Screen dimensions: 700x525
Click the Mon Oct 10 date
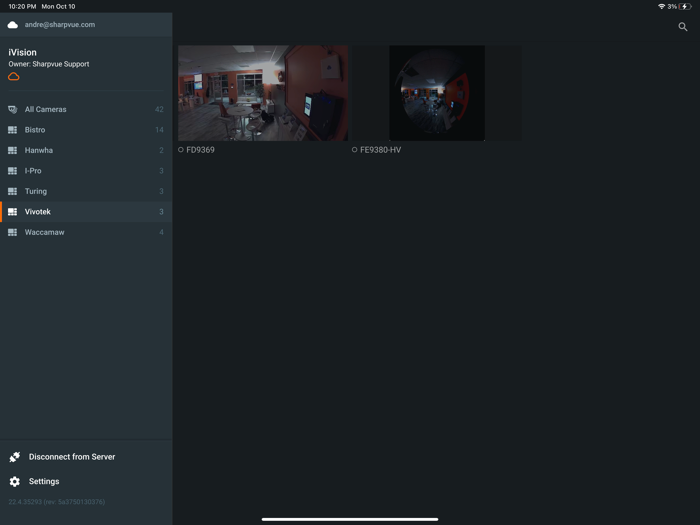click(58, 7)
